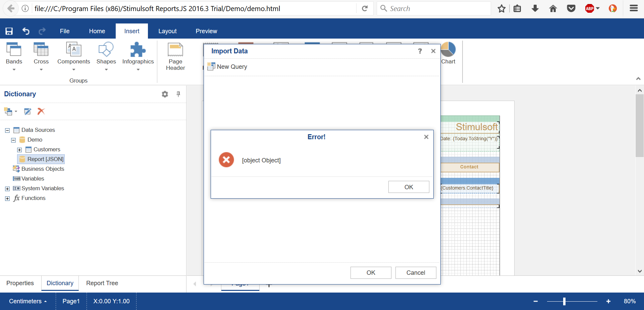
Task: Open dropdown arrow under Components
Action: (74, 70)
